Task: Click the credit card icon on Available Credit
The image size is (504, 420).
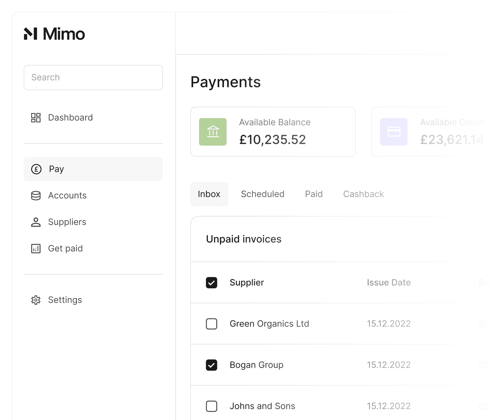Action: [394, 132]
